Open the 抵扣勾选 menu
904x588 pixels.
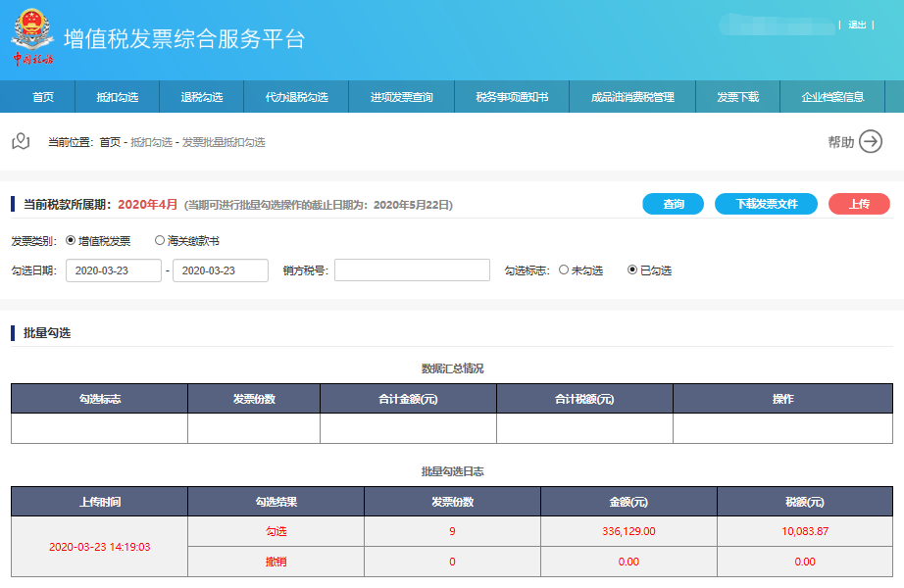click(117, 97)
